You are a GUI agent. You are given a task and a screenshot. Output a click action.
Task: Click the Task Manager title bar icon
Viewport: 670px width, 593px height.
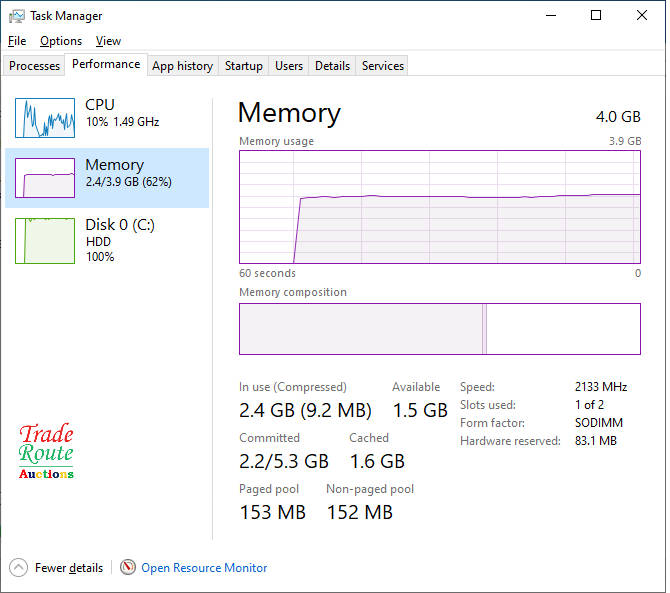[x=16, y=16]
